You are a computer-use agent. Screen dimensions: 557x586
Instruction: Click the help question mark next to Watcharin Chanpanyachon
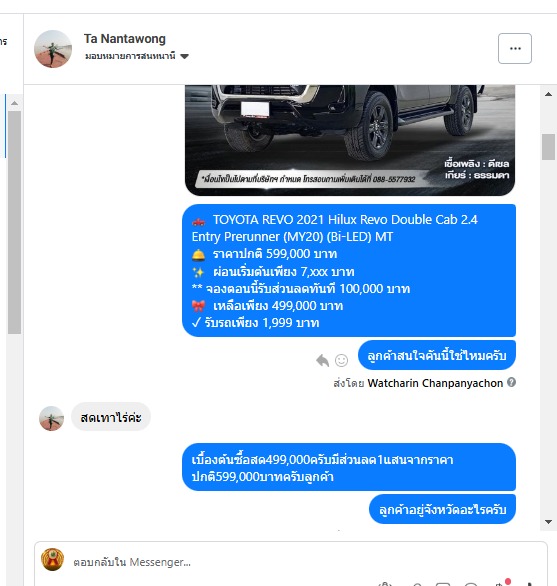(511, 382)
